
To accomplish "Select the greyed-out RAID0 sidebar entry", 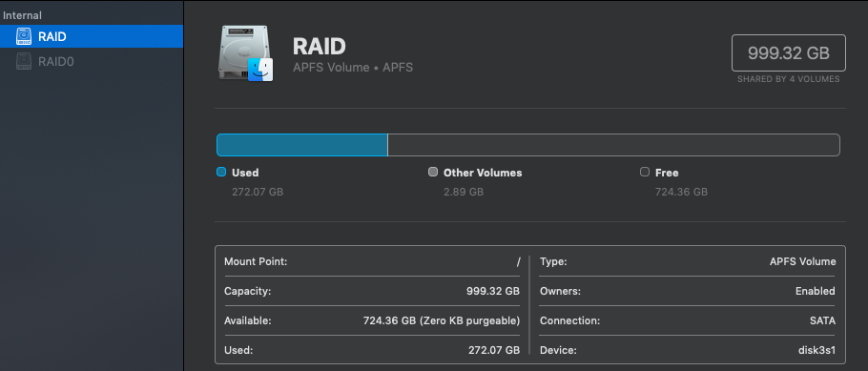I will (x=92, y=61).
